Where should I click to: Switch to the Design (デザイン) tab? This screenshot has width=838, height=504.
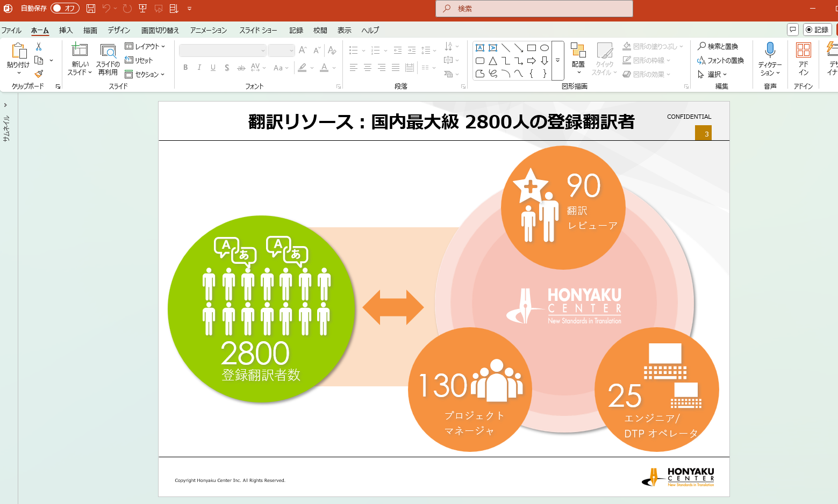coord(119,30)
